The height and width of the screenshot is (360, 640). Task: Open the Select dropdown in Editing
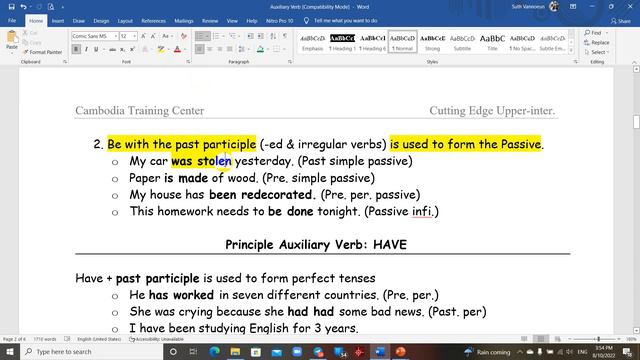597,52
